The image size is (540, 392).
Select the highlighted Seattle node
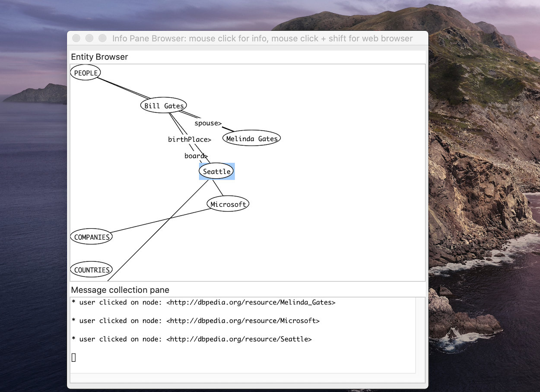(217, 171)
